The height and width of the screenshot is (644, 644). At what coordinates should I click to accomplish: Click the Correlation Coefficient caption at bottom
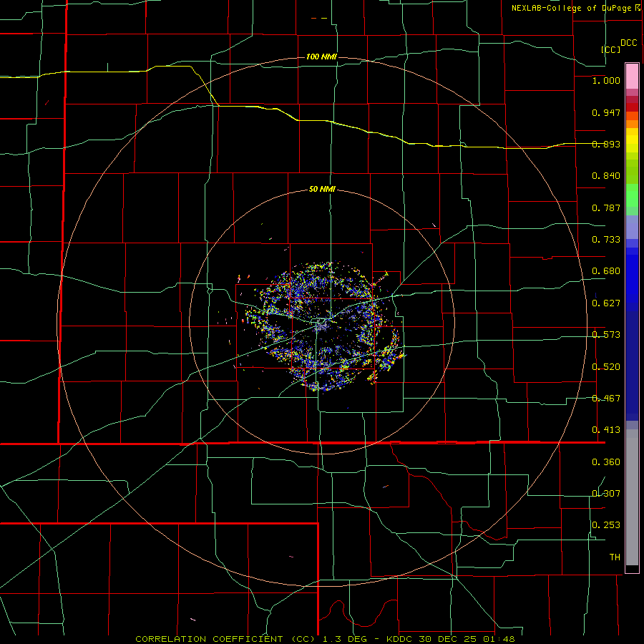tap(325, 639)
